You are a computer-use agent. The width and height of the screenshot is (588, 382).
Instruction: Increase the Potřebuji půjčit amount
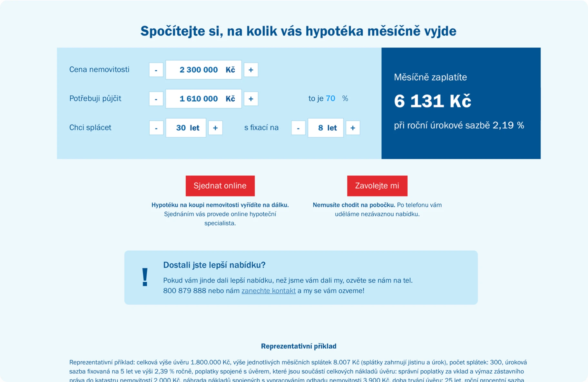(251, 99)
